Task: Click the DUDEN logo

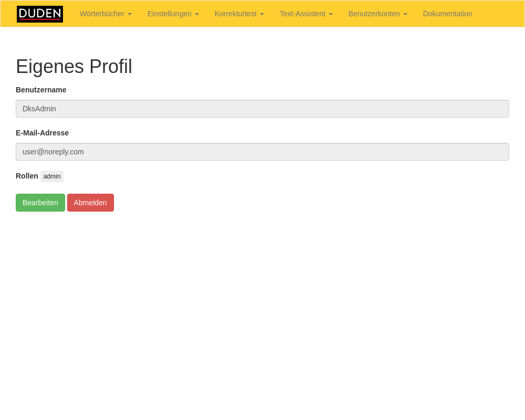Action: tap(40, 14)
